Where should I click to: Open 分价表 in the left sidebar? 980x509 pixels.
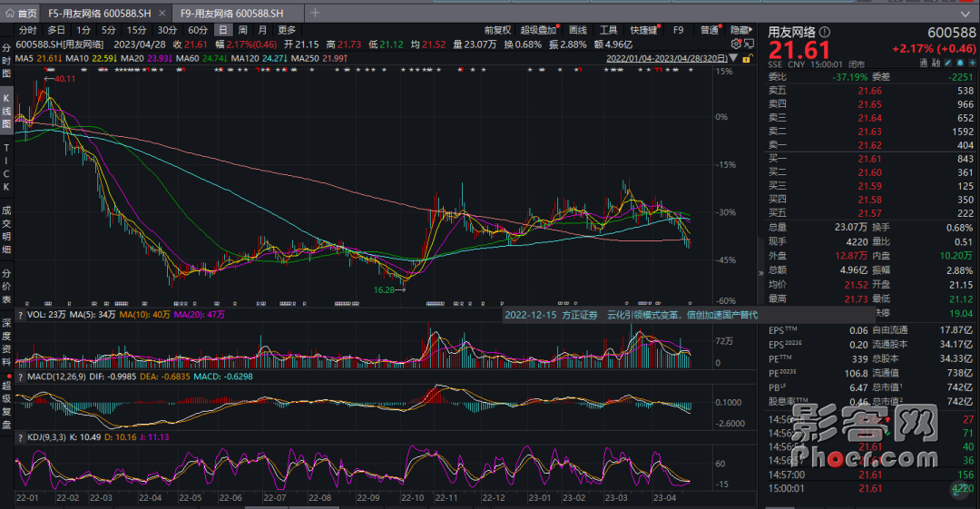click(6, 286)
